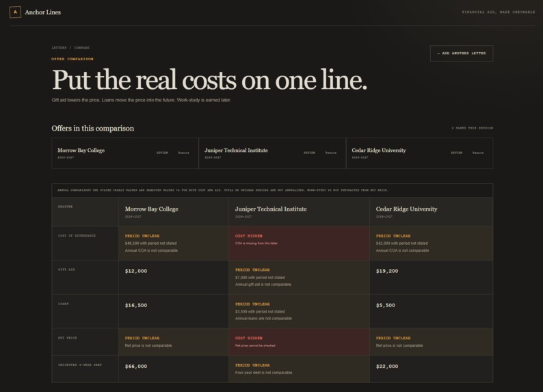Click Morrow Bay's Period Unclear cost of attendance badge

[x=142, y=236]
